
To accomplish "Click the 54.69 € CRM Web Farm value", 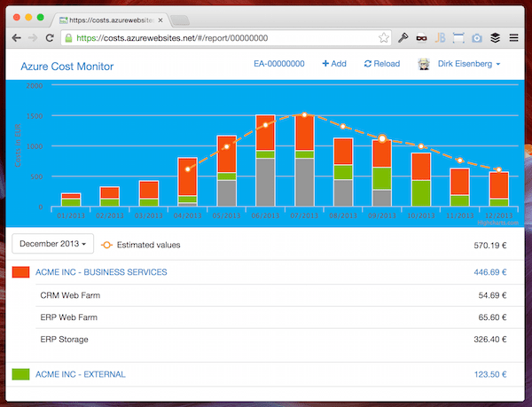I will [x=492, y=295].
